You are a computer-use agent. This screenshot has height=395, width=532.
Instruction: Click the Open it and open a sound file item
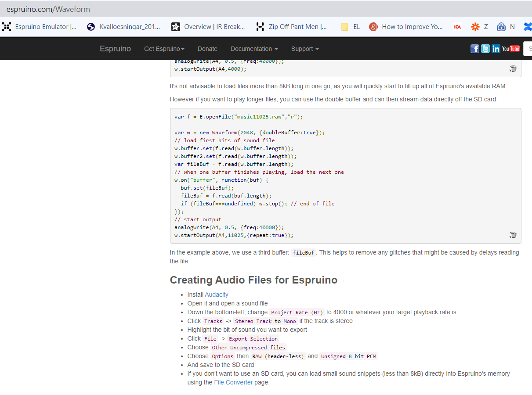pos(228,303)
